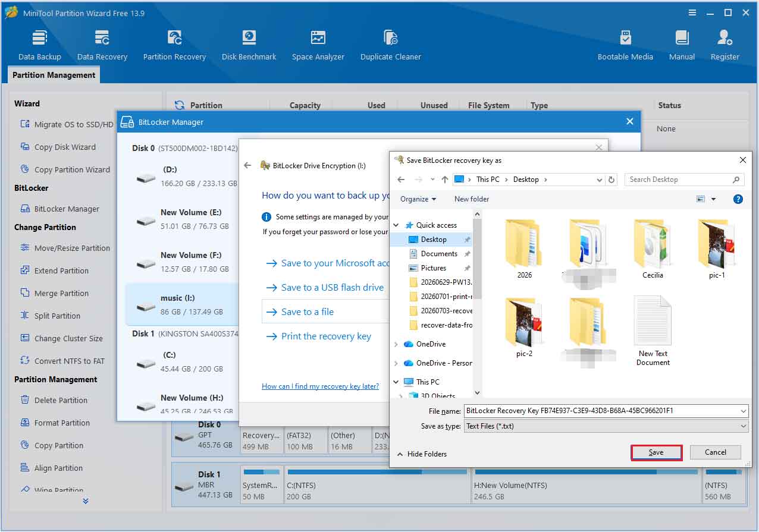
Task: Select the H:New Volume(NTFS) partition block
Action: click(x=585, y=485)
